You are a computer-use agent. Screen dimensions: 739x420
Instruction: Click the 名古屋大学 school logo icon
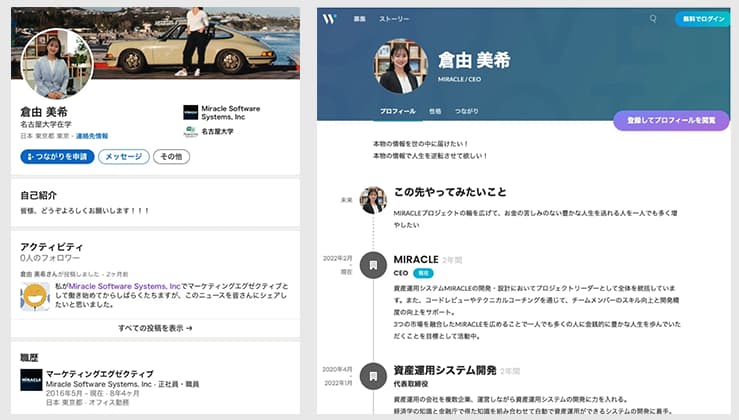pos(190,131)
